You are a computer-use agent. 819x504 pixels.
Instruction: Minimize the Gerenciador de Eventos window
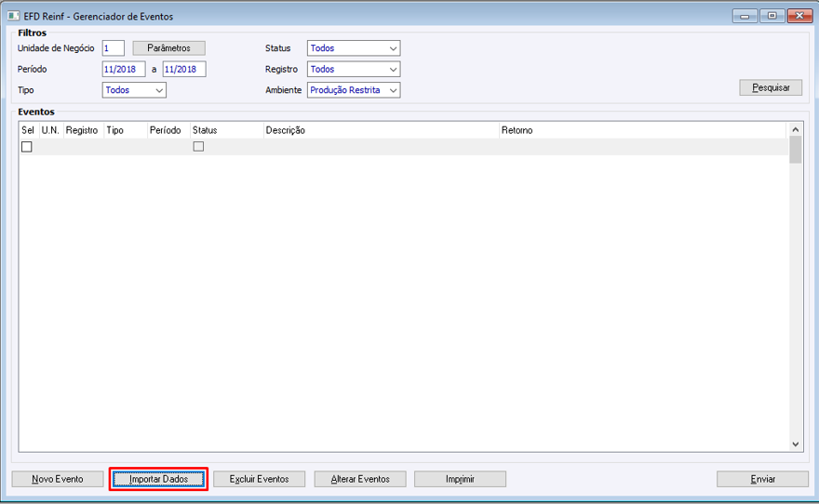(x=745, y=16)
